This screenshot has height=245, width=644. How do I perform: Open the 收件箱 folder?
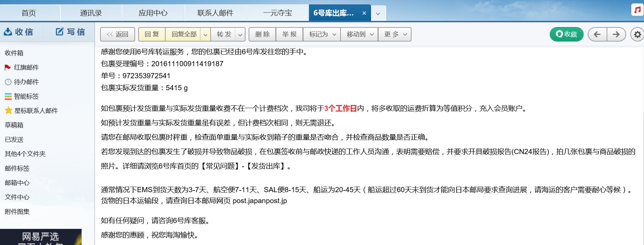(14, 53)
